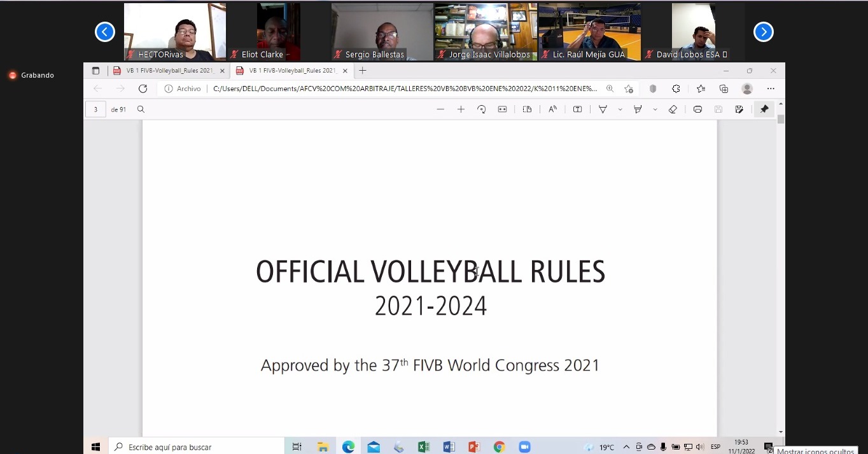Open the shield tracking prevention icon
Screen dimensions: 868x454
pyautogui.click(x=653, y=89)
